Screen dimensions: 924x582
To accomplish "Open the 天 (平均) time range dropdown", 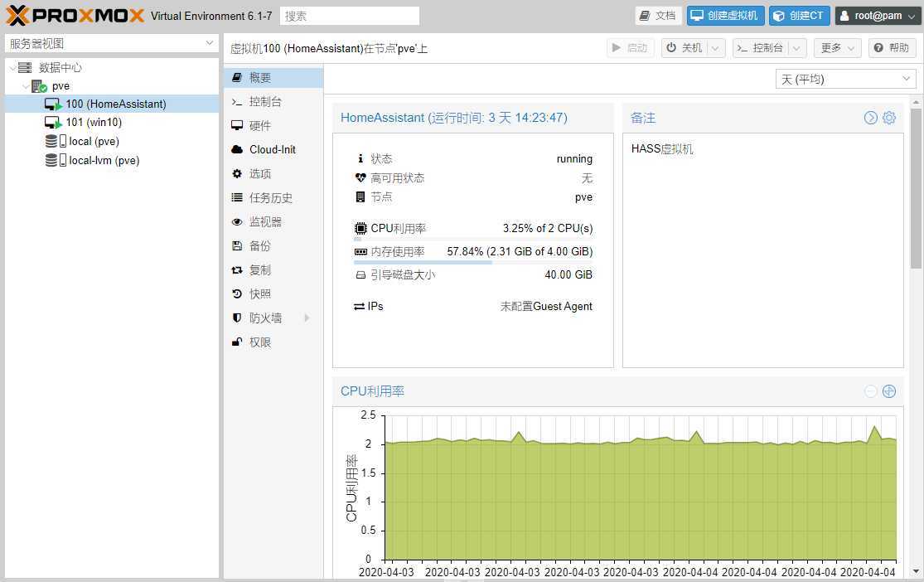I will coord(845,79).
